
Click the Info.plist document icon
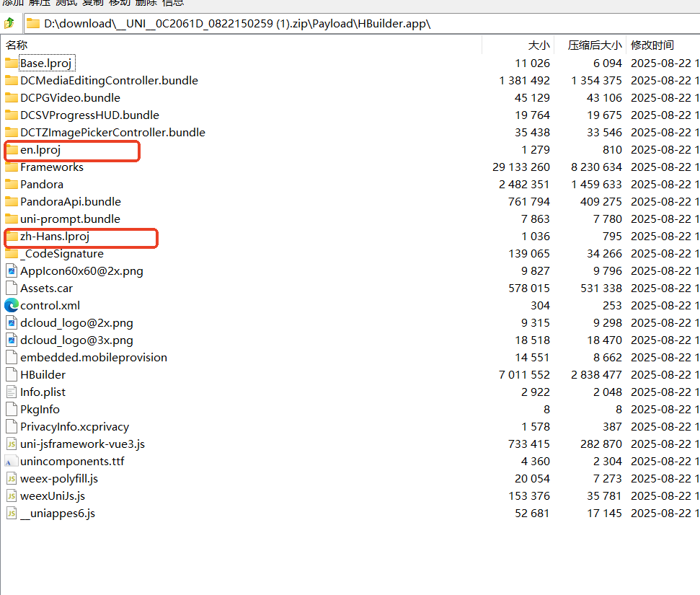click(x=12, y=392)
